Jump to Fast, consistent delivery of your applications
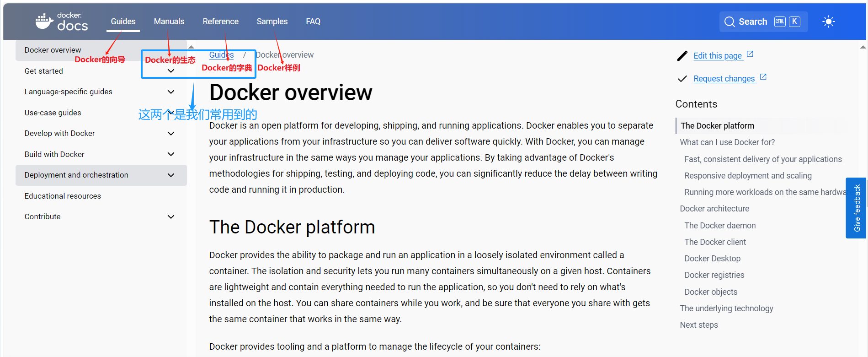Screen dimensions: 868x357 click(763, 159)
